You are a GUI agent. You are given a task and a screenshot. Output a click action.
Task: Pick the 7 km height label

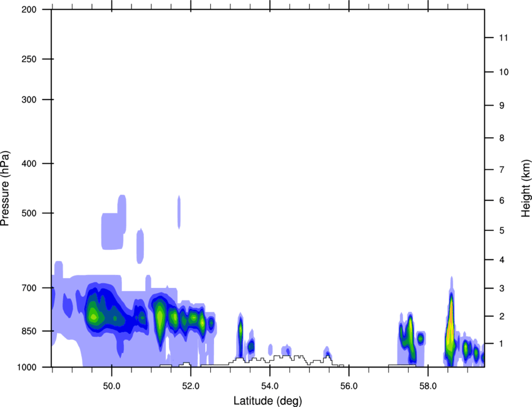[x=502, y=170]
